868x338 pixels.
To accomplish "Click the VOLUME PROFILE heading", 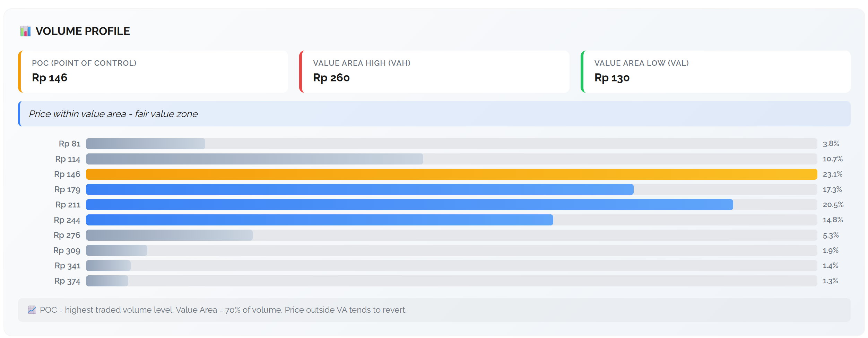I will click(x=83, y=31).
